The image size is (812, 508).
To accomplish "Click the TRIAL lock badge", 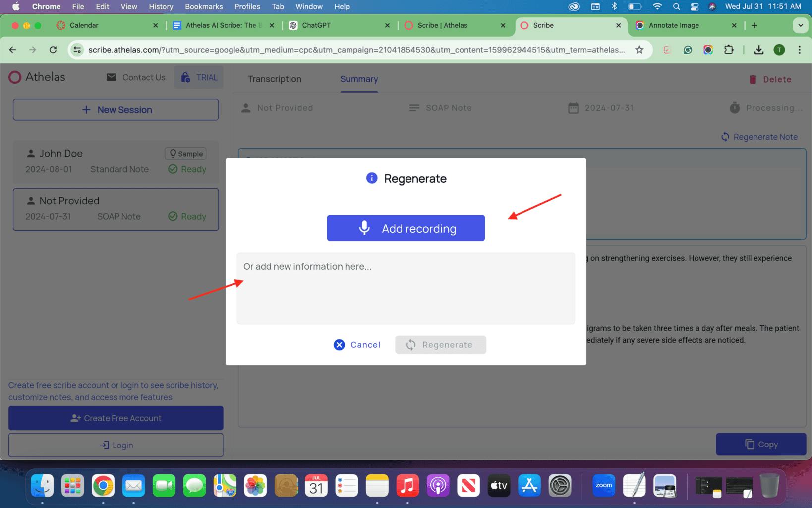I will [199, 77].
